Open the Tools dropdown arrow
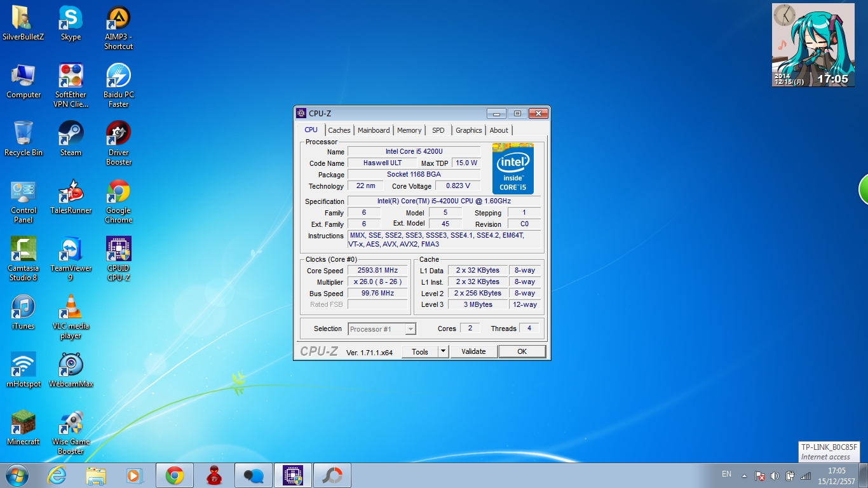Screen dimensions: 868x488 [x=444, y=351]
